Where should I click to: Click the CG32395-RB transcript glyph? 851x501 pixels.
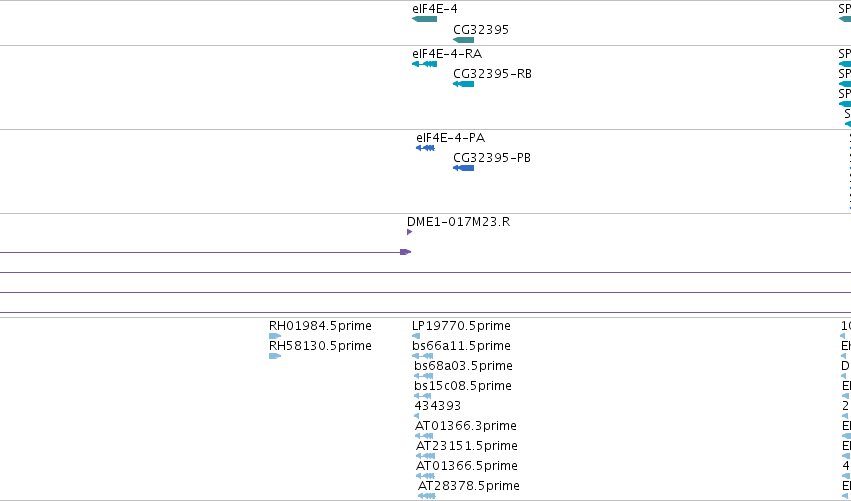[x=463, y=84]
